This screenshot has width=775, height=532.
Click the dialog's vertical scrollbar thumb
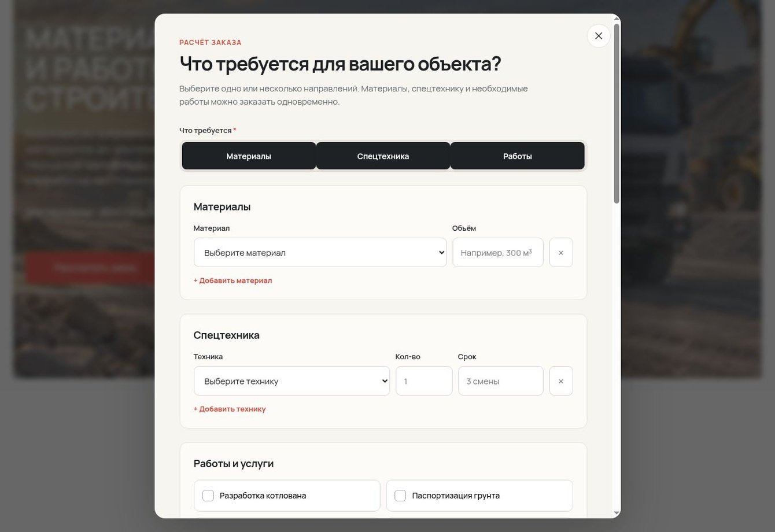[617, 114]
